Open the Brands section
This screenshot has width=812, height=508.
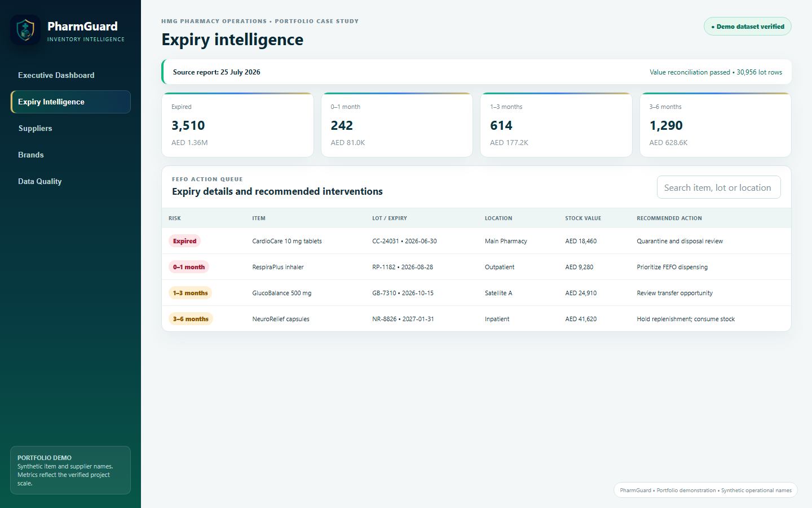(x=70, y=155)
